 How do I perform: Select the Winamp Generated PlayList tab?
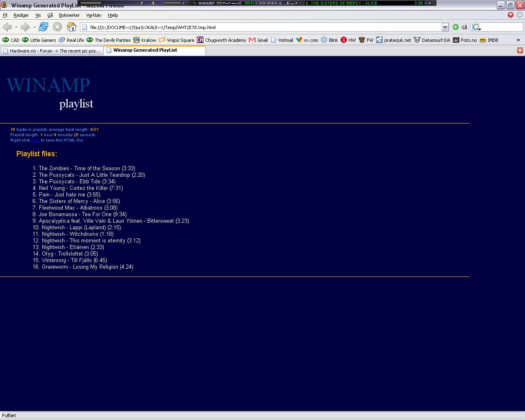[155, 50]
